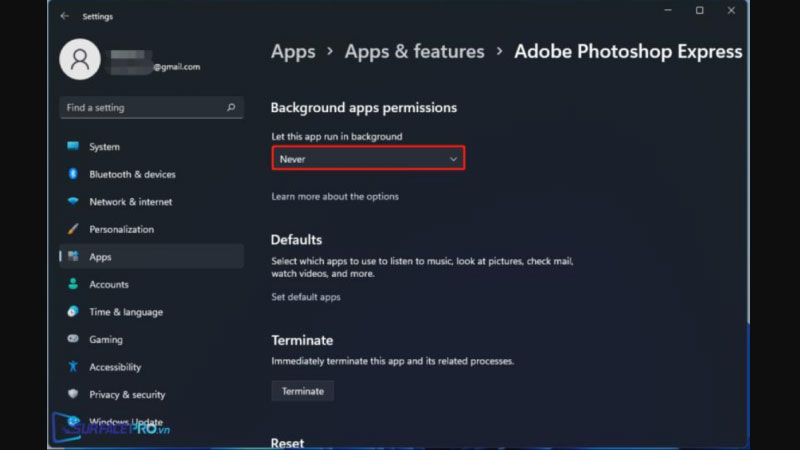Viewport: 800px width, 450px height.
Task: Select the Gaming controller icon
Action: (73, 339)
